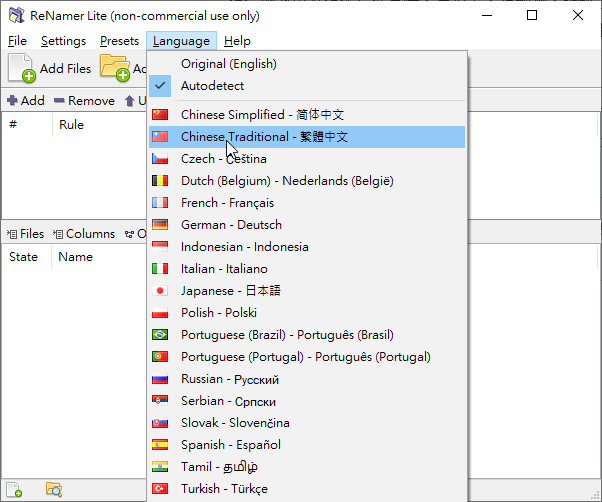This screenshot has height=502, width=602.
Task: Click the ReNamer app icon in the title bar
Action: pyautogui.click(x=16, y=15)
